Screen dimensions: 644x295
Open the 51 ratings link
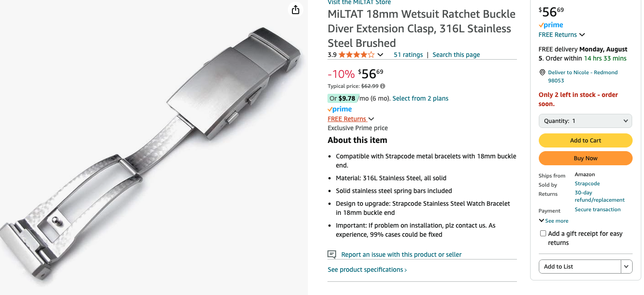click(x=408, y=55)
